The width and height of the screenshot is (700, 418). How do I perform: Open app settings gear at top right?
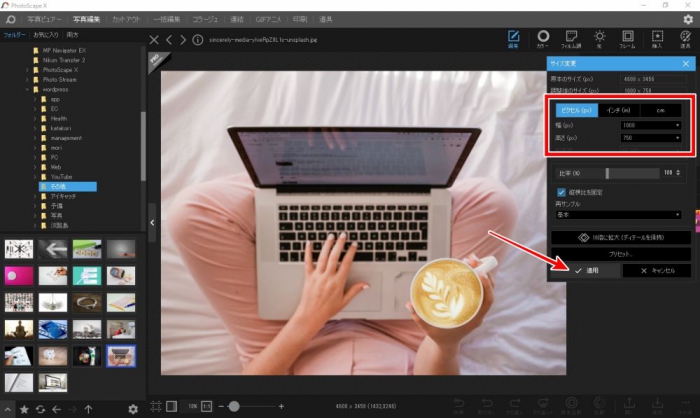(688, 19)
